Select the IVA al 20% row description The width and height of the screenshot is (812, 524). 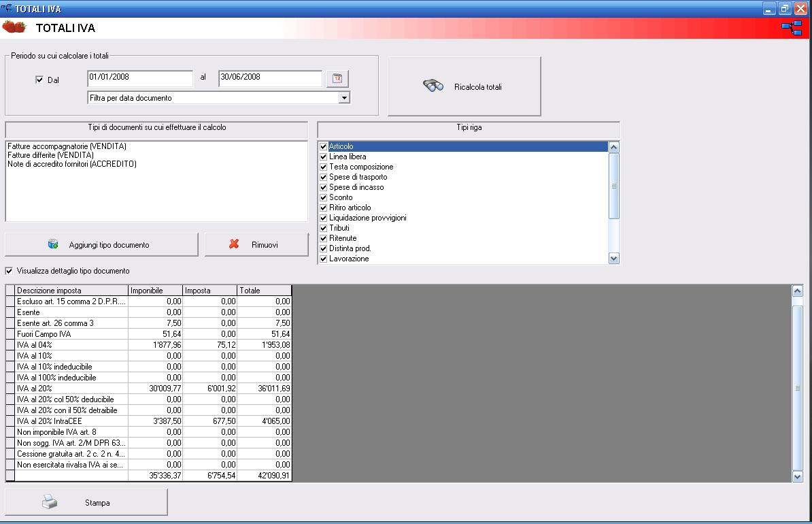click(x=71, y=388)
